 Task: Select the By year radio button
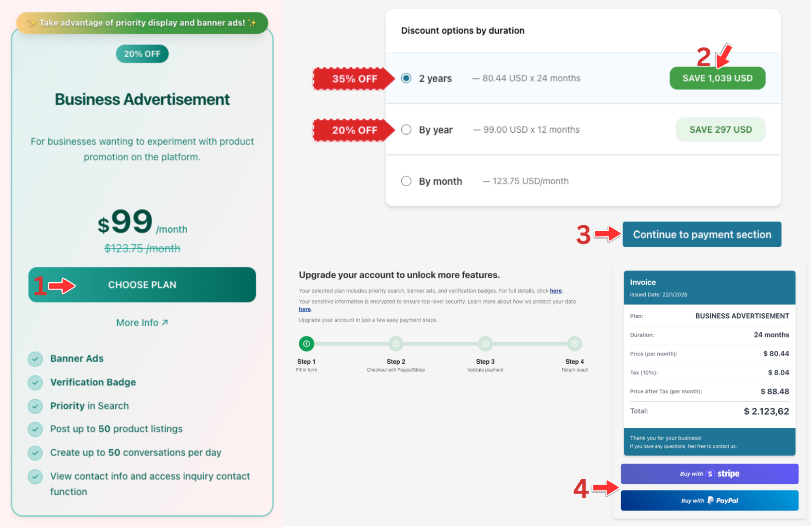[406, 129]
